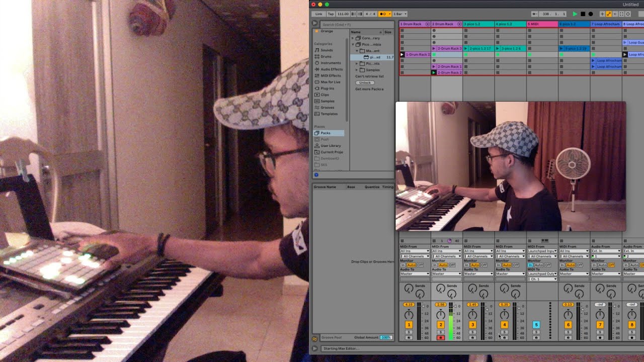
Task: Open track 1 MIDI From All Ins dropdown
Action: click(415, 251)
